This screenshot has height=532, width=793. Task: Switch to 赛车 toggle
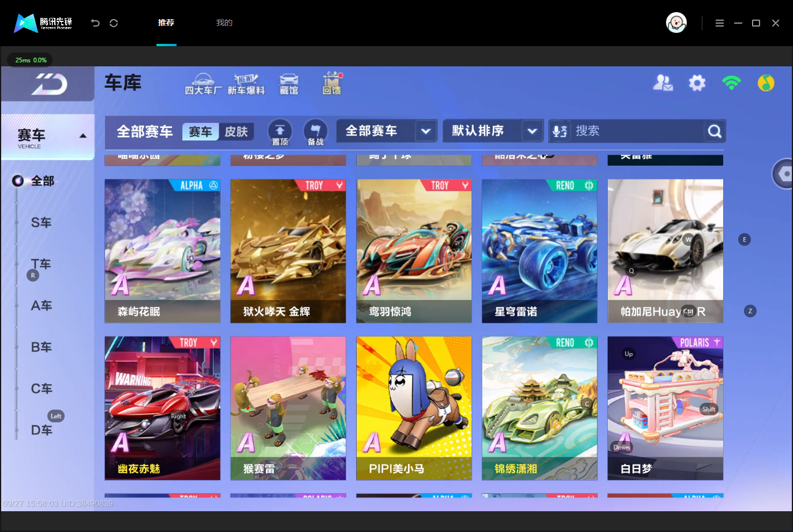pos(200,132)
